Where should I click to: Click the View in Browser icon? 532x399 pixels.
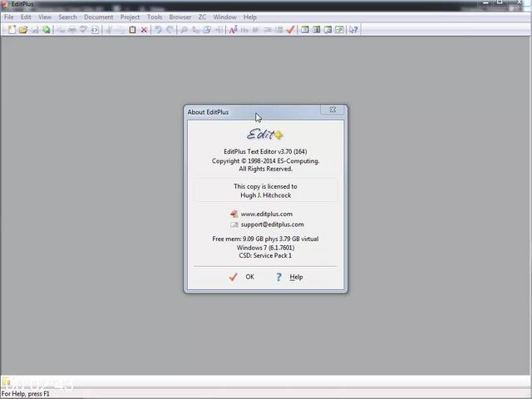click(x=95, y=30)
